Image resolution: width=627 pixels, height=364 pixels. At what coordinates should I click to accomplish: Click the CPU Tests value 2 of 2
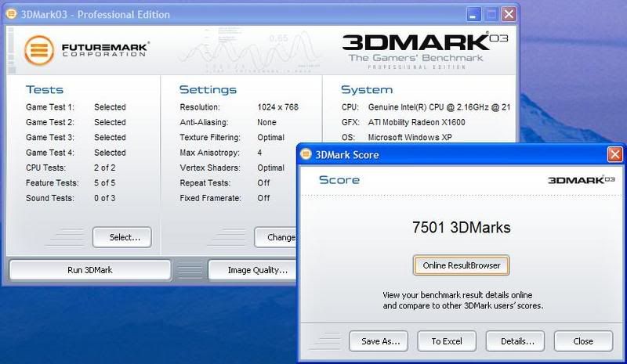coord(105,168)
